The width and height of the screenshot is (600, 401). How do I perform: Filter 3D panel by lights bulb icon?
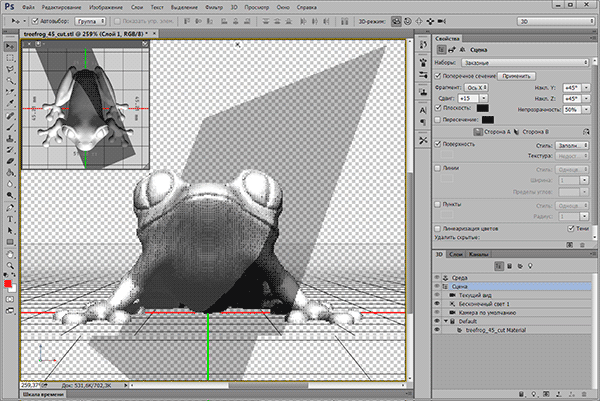click(528, 266)
